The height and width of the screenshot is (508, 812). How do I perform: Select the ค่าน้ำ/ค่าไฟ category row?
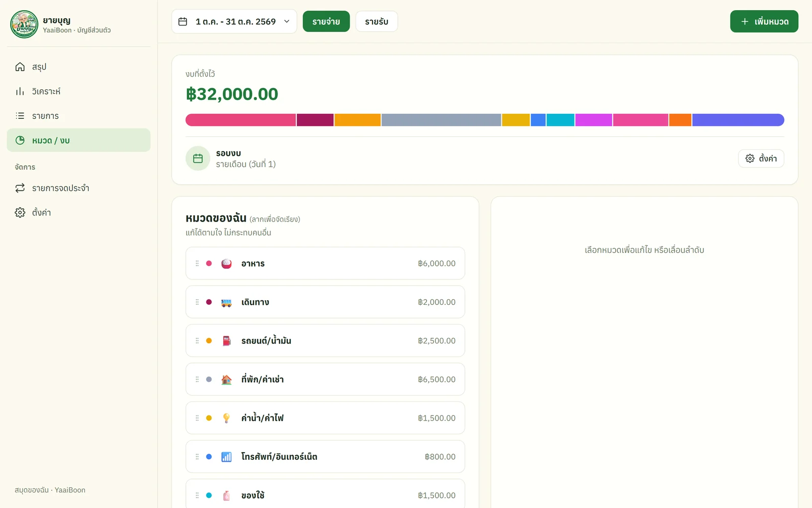(x=325, y=418)
